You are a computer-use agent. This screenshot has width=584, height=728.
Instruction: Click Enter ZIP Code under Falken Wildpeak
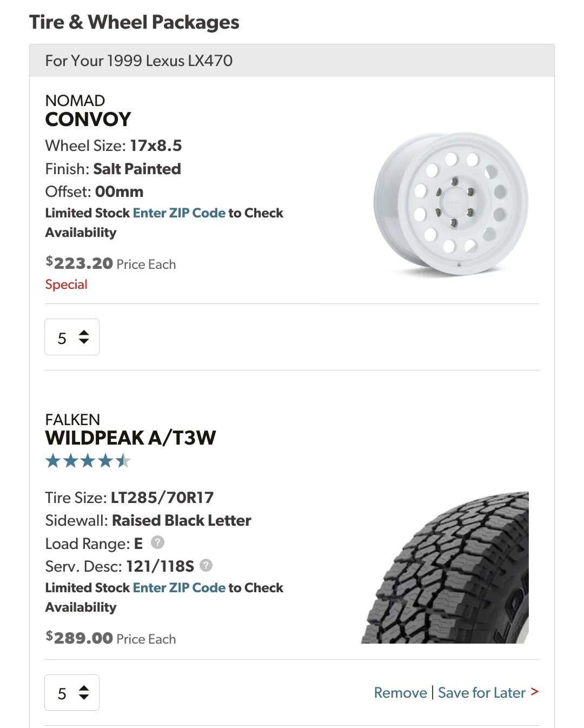point(179,587)
